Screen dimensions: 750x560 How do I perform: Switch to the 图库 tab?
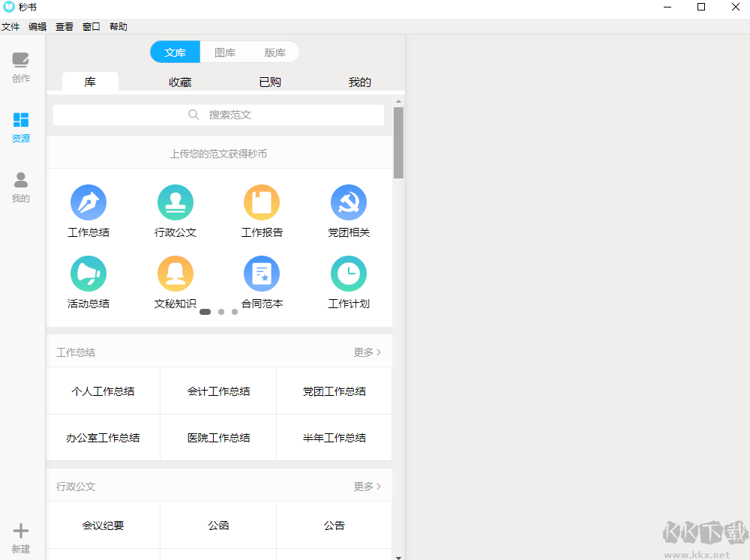(x=225, y=52)
